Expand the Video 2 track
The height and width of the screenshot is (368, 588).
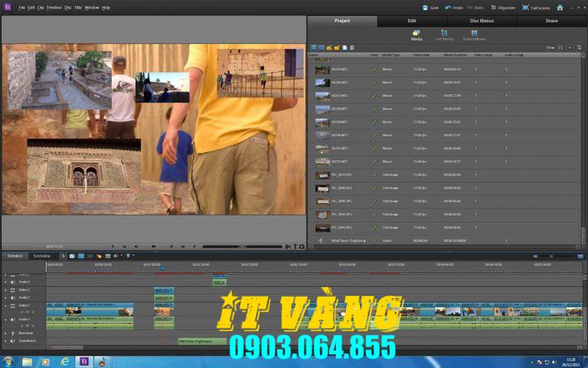(5, 290)
